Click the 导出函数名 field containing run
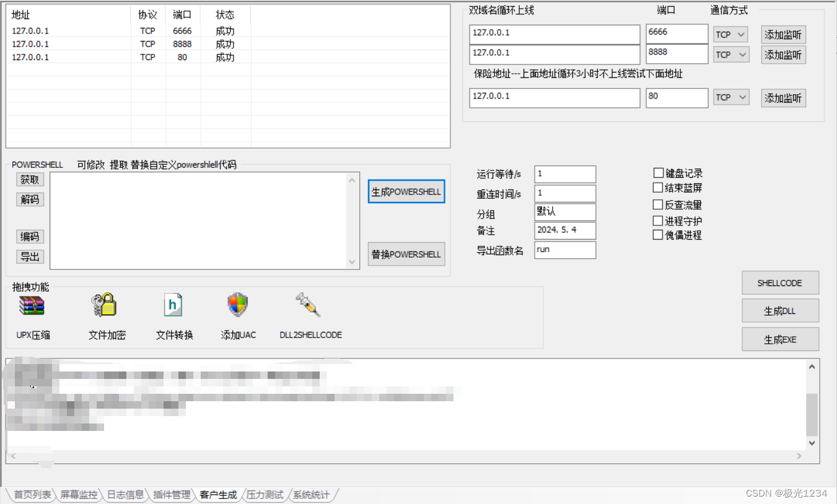The image size is (837, 504). pyautogui.click(x=565, y=250)
